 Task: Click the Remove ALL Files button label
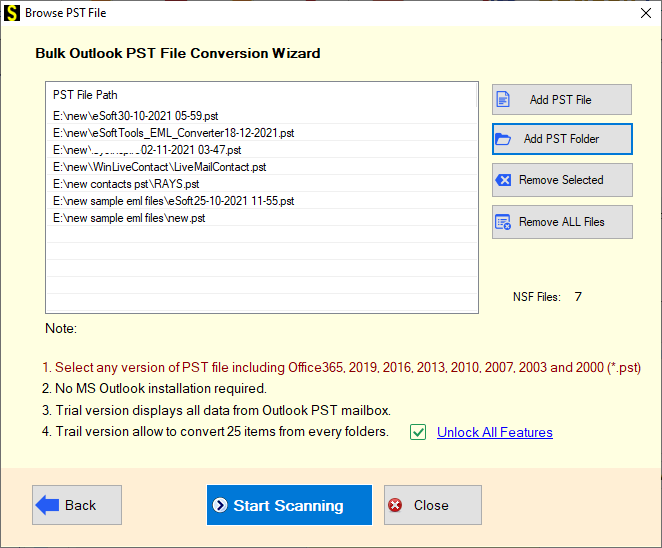pos(562,222)
